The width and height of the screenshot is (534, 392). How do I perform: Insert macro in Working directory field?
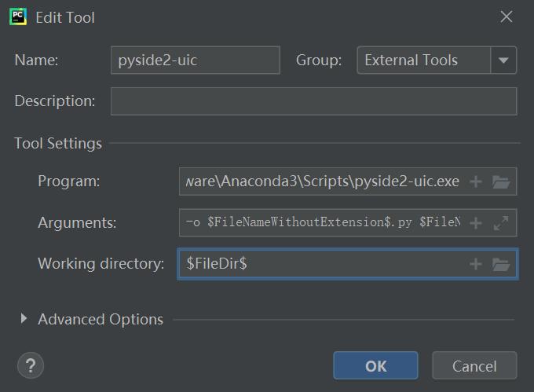tap(475, 264)
